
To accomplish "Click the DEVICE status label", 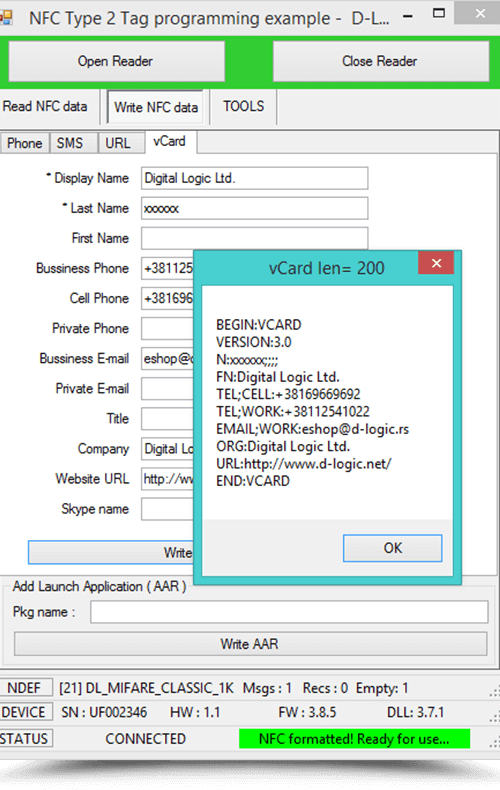I will [25, 712].
